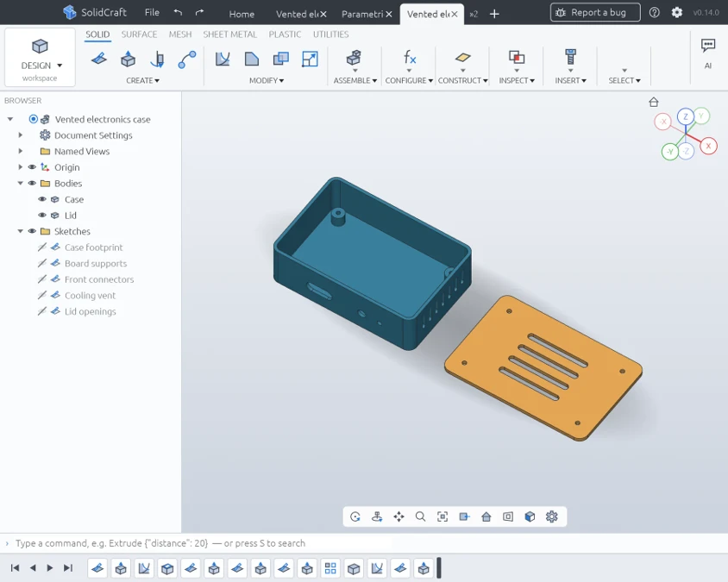Viewport: 728px width, 582px height.
Task: Open the AI chat panel icon
Action: coord(707,45)
